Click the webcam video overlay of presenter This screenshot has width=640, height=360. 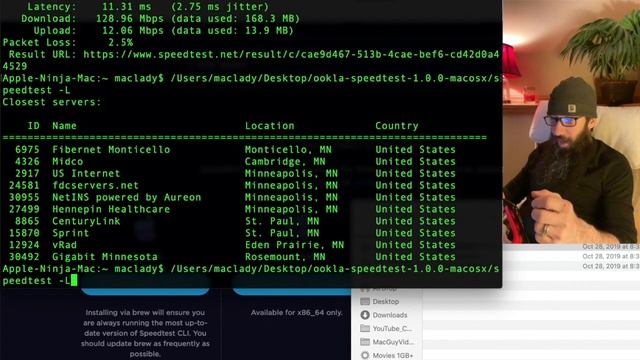click(571, 122)
